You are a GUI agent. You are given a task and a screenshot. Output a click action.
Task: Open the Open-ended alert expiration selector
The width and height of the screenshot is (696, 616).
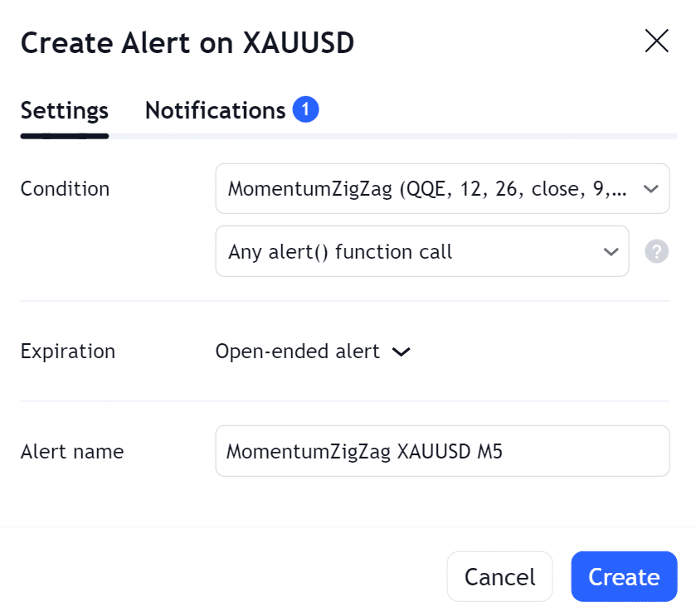(313, 352)
